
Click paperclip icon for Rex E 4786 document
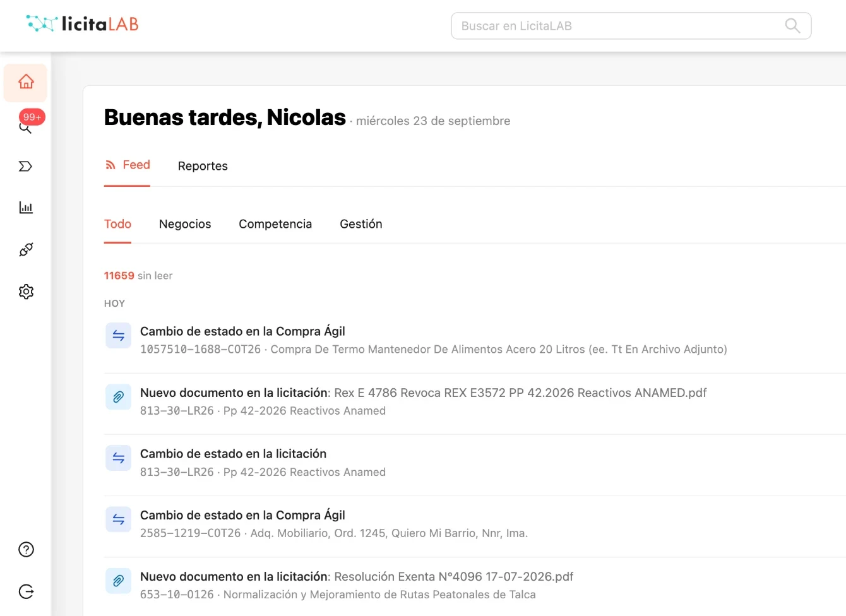[x=118, y=397]
